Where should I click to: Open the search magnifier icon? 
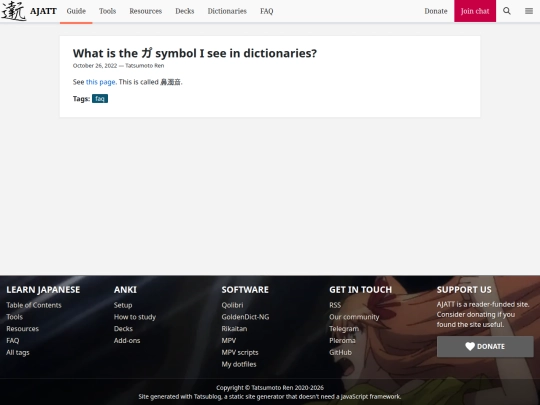pyautogui.click(x=507, y=11)
